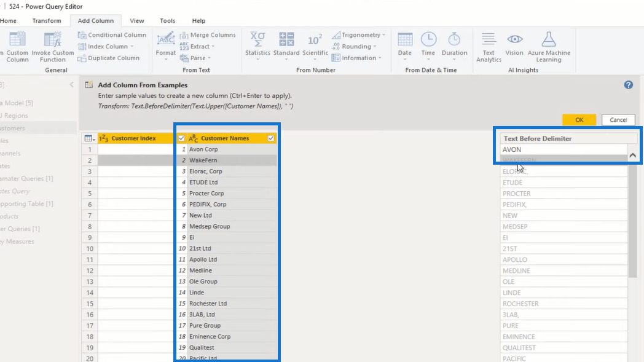Image resolution: width=644 pixels, height=362 pixels.
Task: Open the Help tab
Action: (198, 20)
